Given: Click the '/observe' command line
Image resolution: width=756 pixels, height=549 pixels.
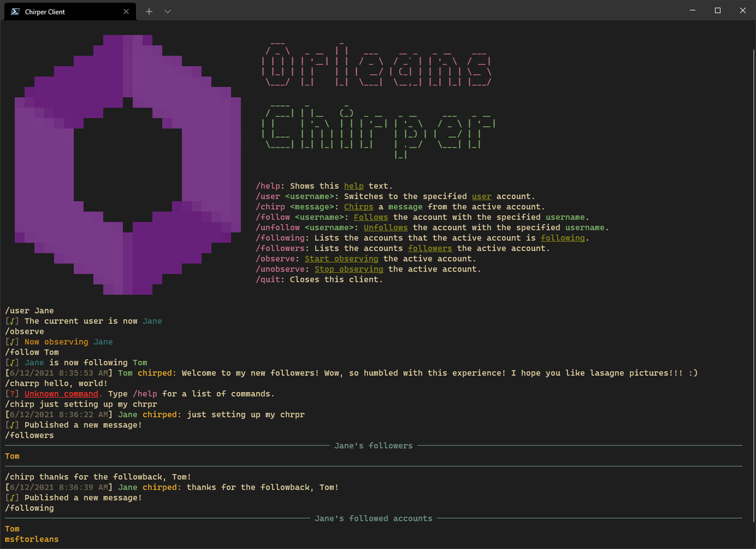Looking at the screenshot, I should click(x=24, y=332).
